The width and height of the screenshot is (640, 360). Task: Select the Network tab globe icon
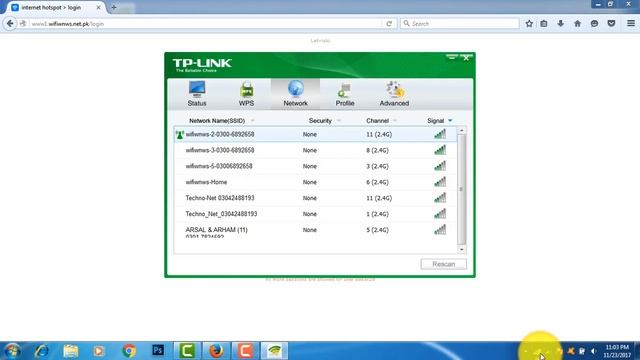[296, 89]
